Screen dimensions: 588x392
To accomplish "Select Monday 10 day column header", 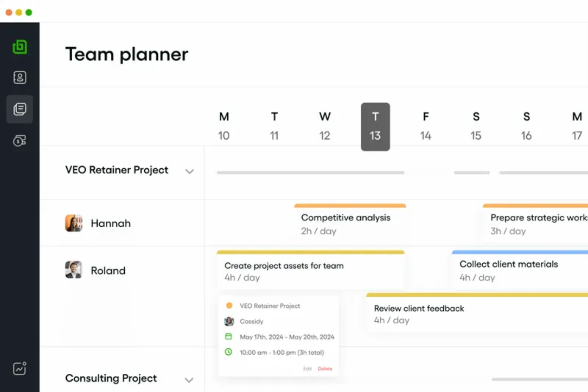I will (x=224, y=126).
